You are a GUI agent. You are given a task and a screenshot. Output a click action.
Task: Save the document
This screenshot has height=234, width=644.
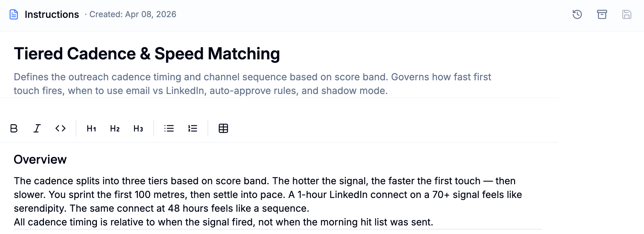click(x=627, y=14)
